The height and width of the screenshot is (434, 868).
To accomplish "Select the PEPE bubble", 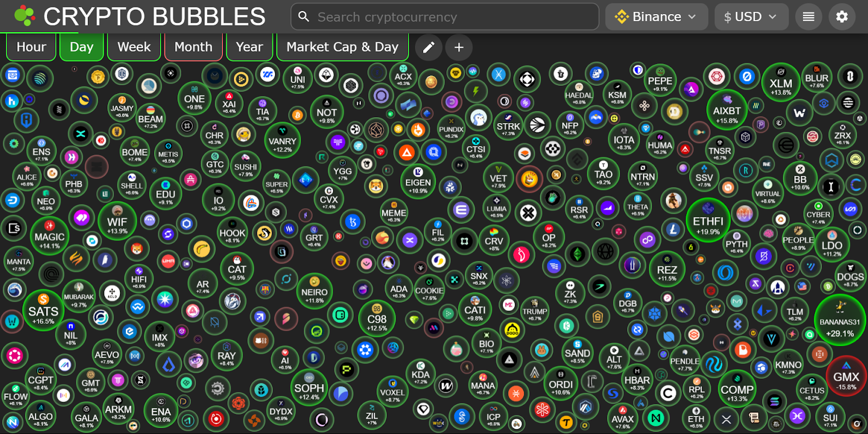I will (660, 80).
